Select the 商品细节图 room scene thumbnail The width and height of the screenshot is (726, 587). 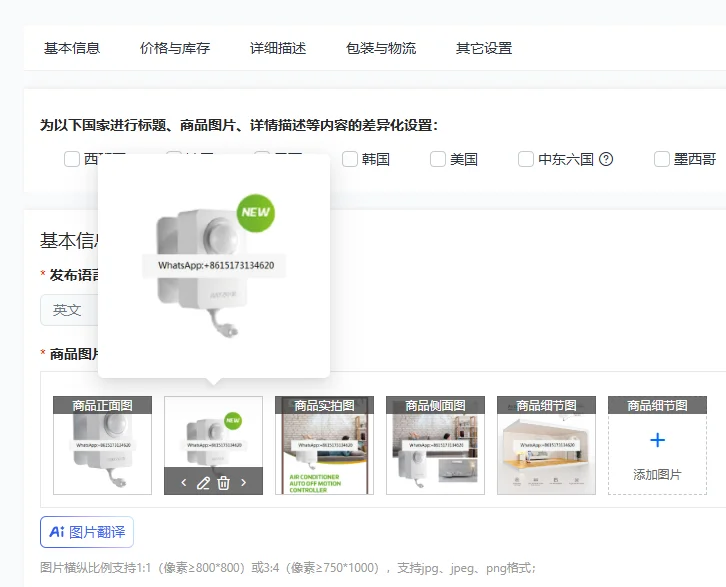point(546,445)
